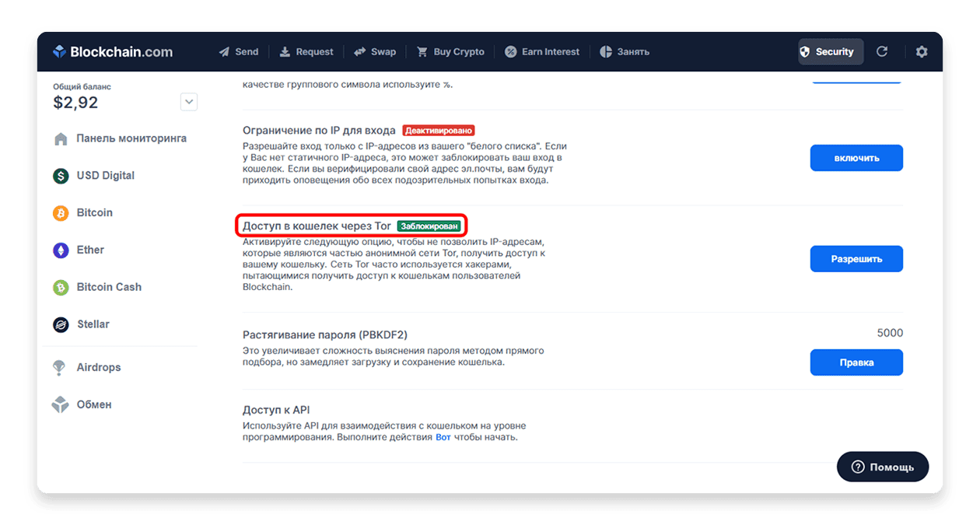980x525 pixels.
Task: Select Панель мониторинга in sidebar
Action: (131, 138)
